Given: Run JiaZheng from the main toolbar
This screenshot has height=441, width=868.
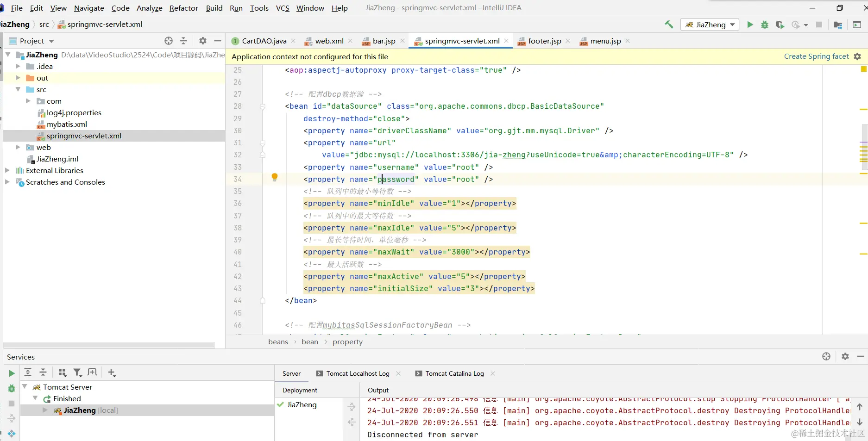Looking at the screenshot, I should [x=750, y=25].
